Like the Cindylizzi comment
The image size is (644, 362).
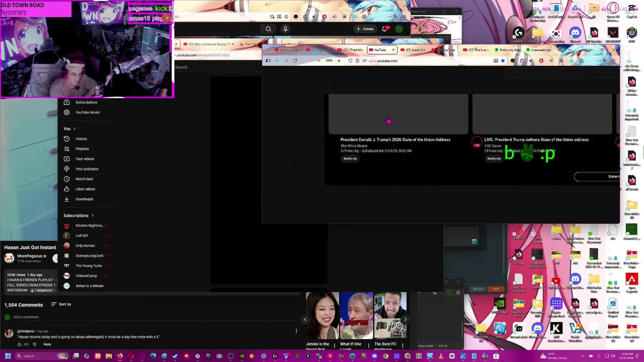click(19, 344)
